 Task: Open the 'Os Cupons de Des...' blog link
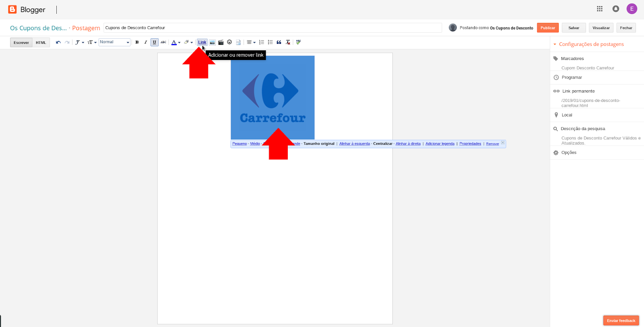click(x=38, y=28)
